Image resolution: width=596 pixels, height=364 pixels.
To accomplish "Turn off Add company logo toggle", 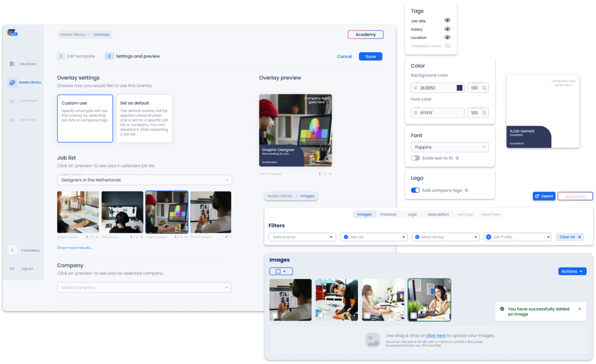I will coord(416,190).
